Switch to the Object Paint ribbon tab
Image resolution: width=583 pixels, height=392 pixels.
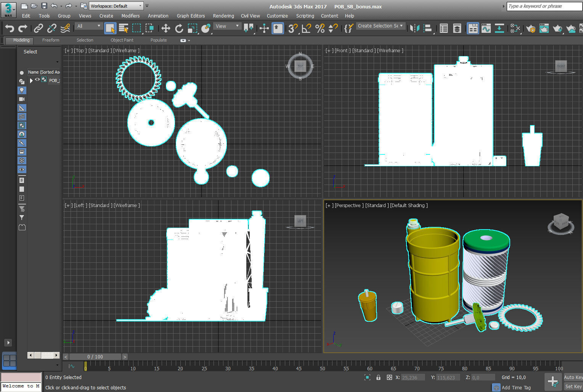coord(122,40)
